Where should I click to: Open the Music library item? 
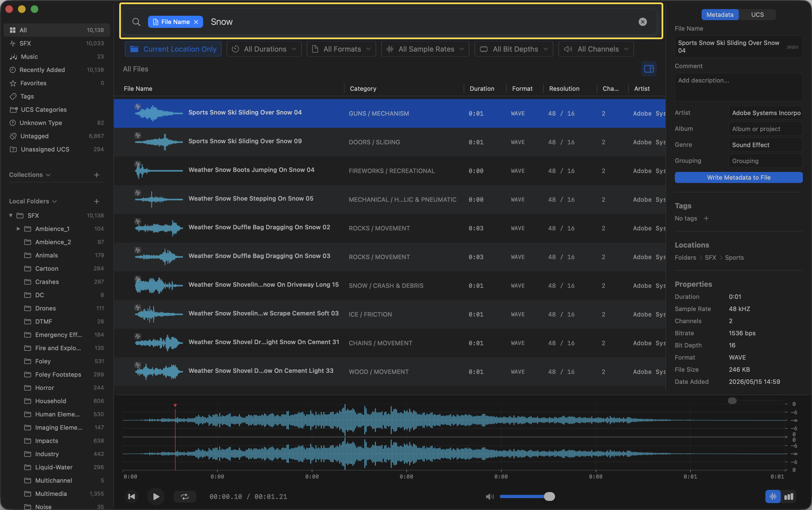click(57, 57)
